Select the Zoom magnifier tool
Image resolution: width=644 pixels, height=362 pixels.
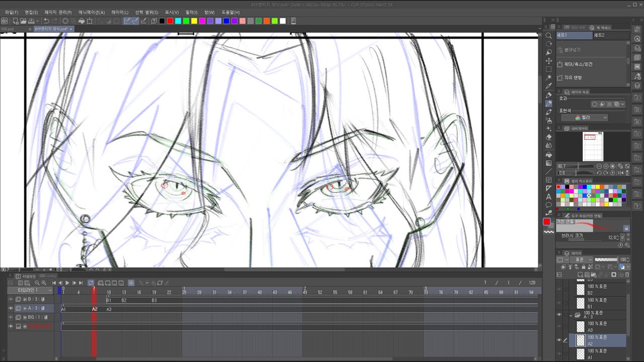click(548, 36)
